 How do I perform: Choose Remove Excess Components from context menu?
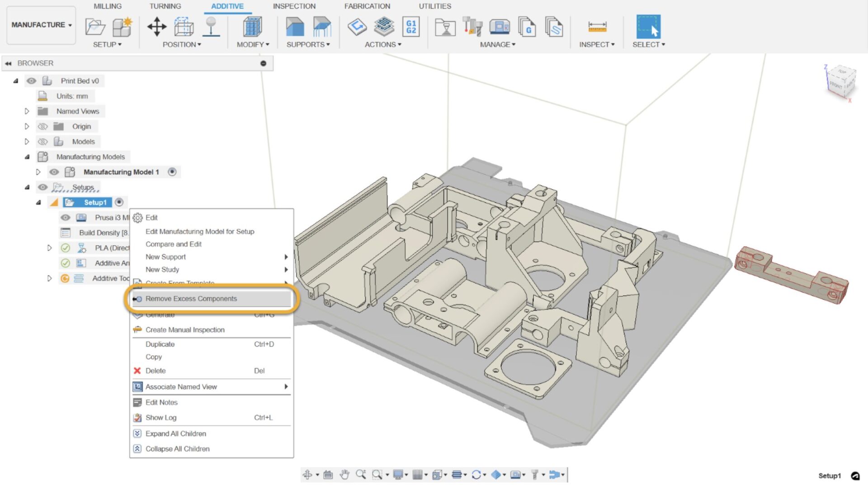[x=191, y=299]
